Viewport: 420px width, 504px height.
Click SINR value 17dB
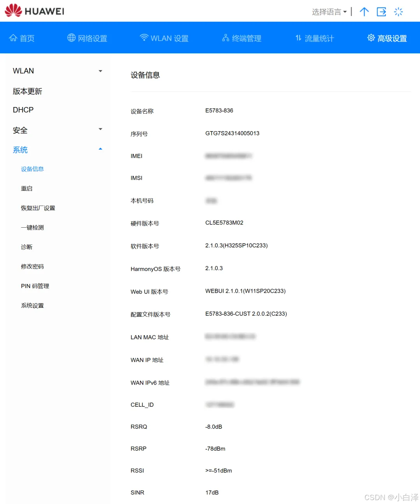[212, 492]
